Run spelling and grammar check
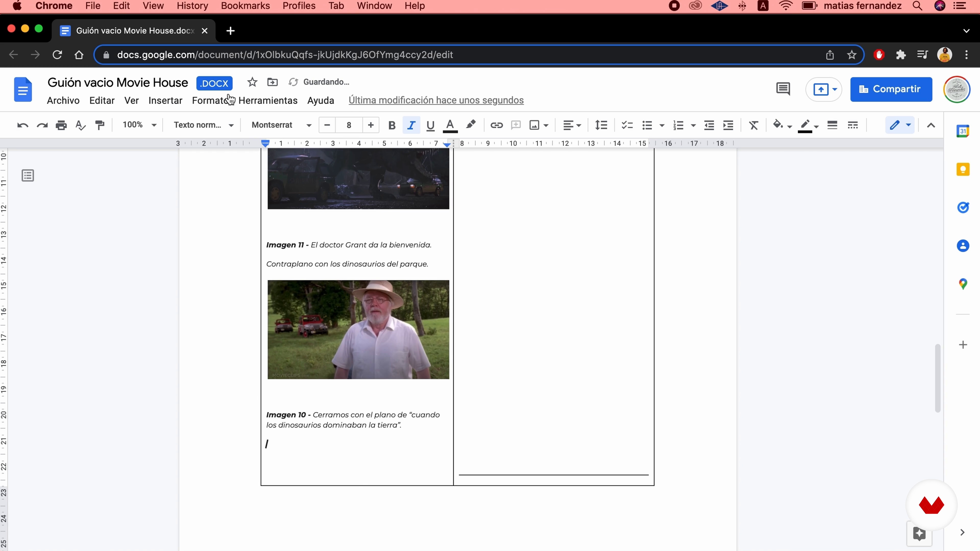980x551 pixels. point(80,125)
